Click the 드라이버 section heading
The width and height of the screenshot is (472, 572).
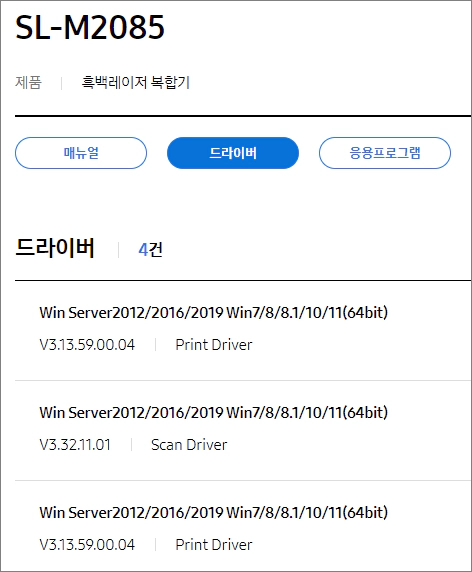point(55,248)
